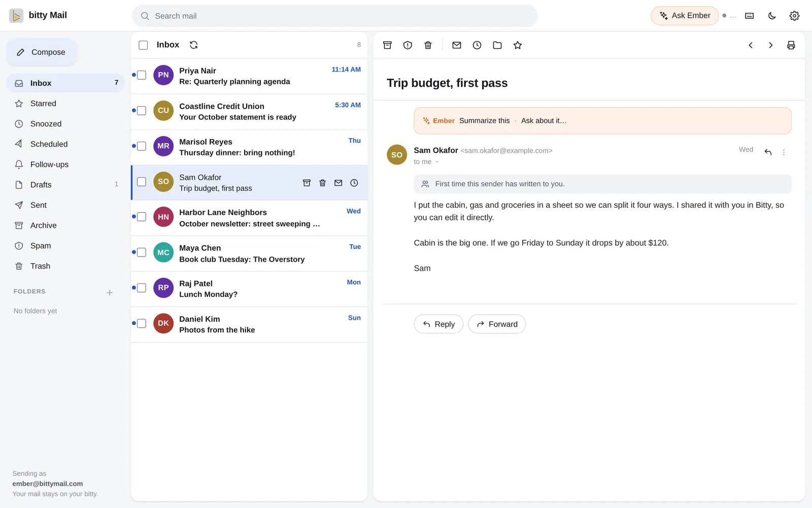812x508 pixels.
Task: Open Ask Ember assistant
Action: click(x=685, y=16)
